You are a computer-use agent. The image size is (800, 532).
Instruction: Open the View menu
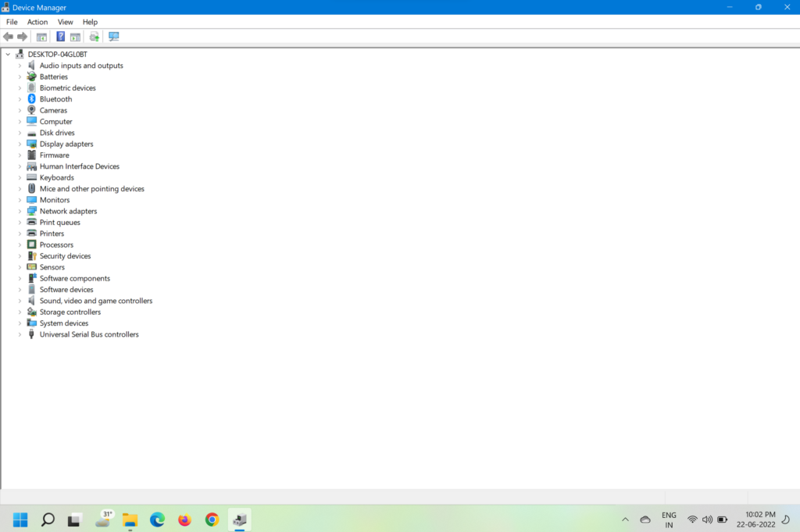click(x=66, y=22)
